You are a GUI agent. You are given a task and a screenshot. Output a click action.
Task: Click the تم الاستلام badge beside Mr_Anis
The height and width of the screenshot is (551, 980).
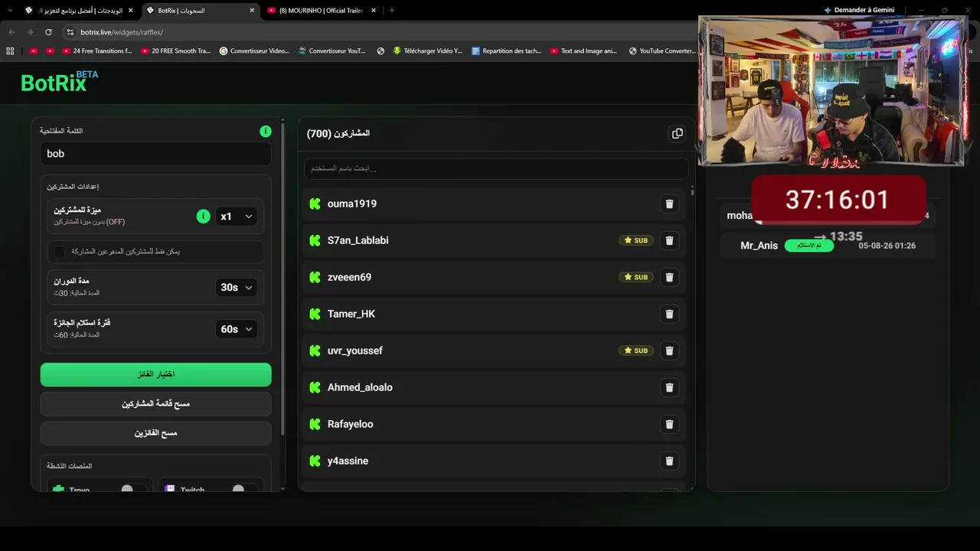pos(808,246)
